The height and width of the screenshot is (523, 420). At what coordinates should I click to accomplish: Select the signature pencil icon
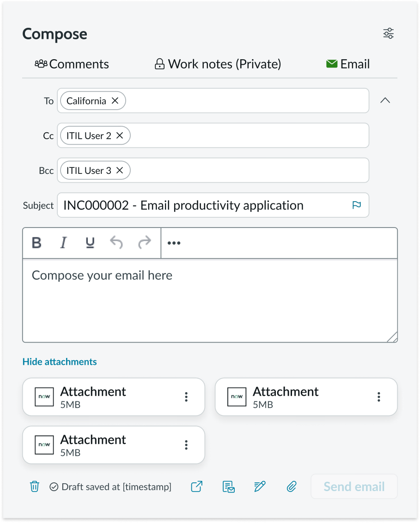260,486
